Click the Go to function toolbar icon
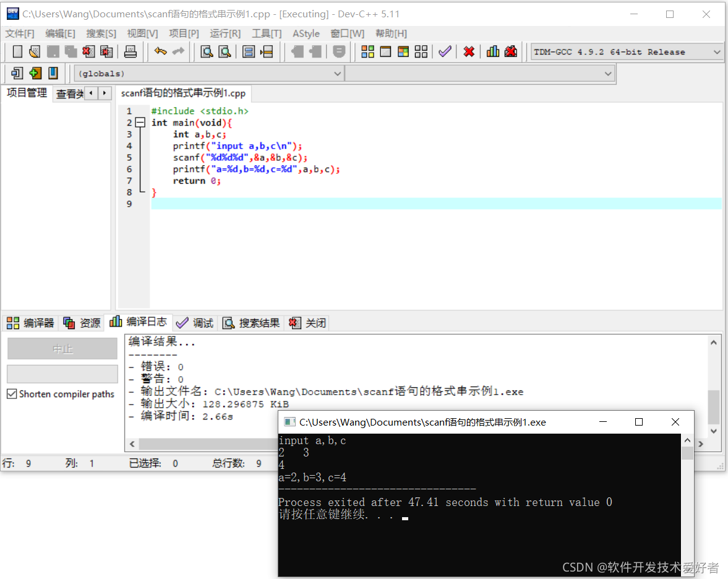This screenshot has height=579, width=728. pyautogui.click(x=249, y=51)
